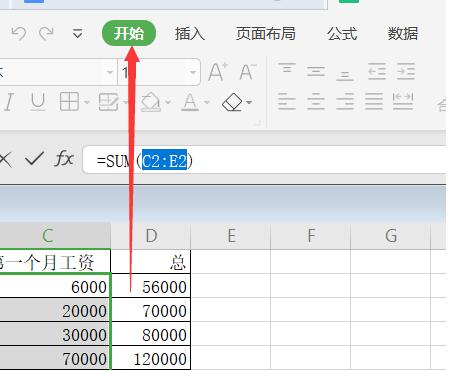
Task: Select column C header
Action: click(x=55, y=235)
